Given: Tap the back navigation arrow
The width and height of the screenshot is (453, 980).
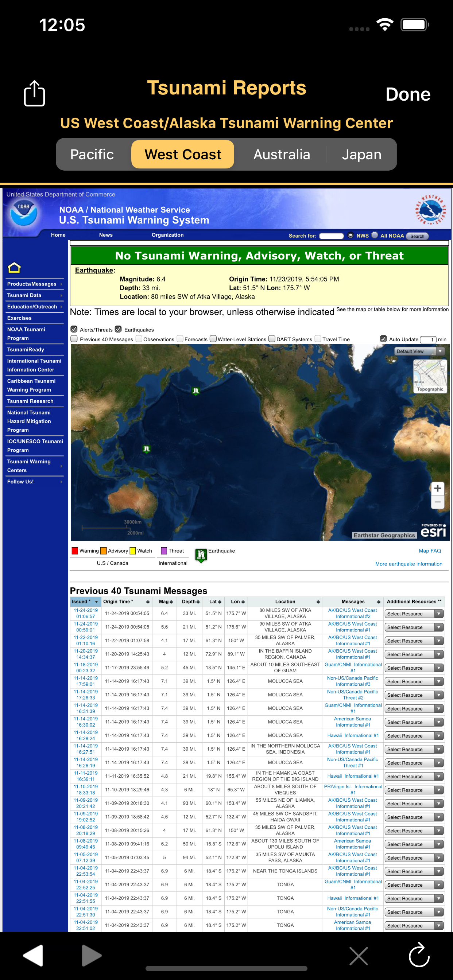Looking at the screenshot, I should (x=33, y=955).
